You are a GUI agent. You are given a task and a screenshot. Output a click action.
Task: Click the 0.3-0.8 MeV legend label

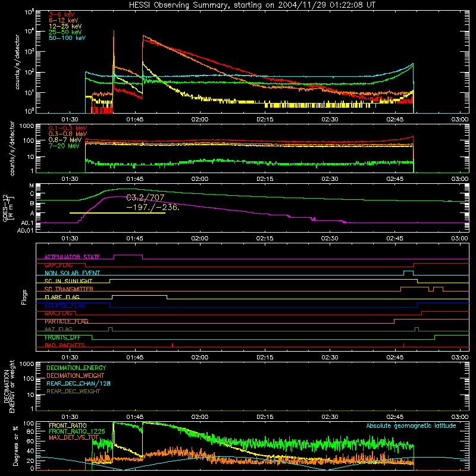pos(68,134)
